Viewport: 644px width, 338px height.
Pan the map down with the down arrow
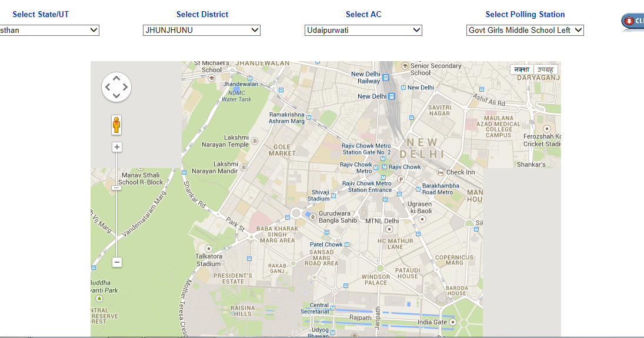116,96
